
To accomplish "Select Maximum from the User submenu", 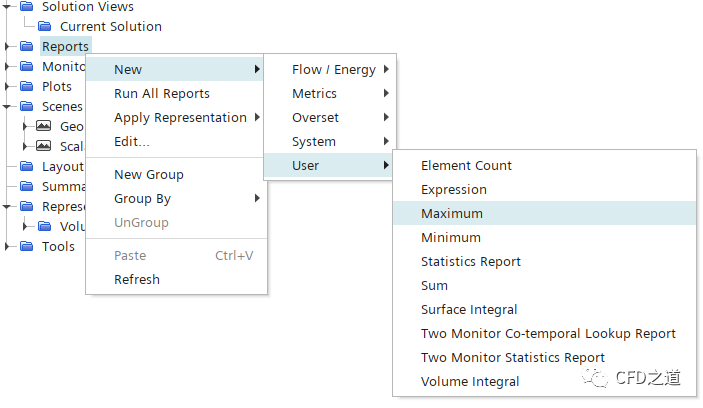I will [452, 214].
